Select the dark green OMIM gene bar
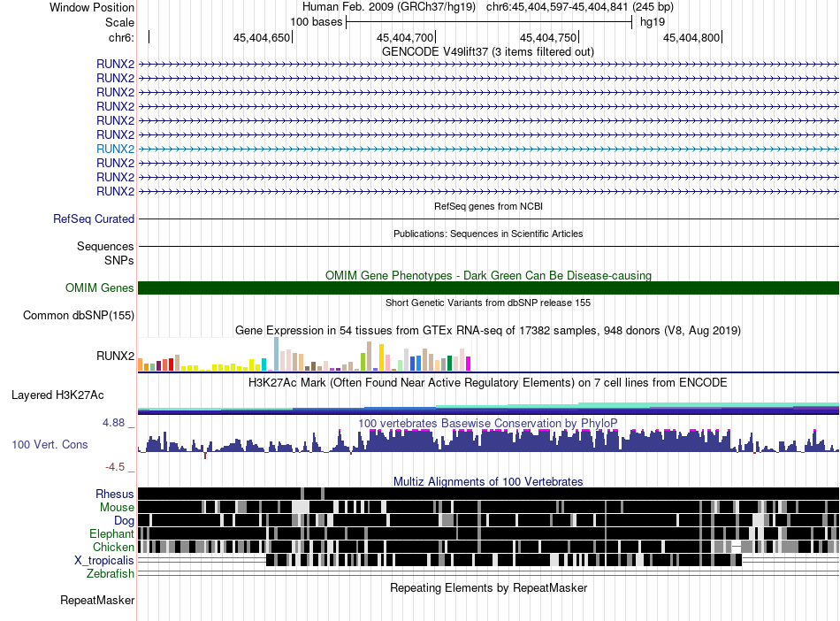840x621 pixels. 488,287
